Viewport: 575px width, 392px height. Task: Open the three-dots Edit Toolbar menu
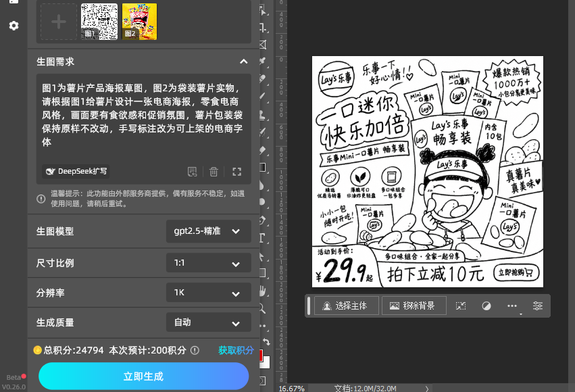point(263,326)
